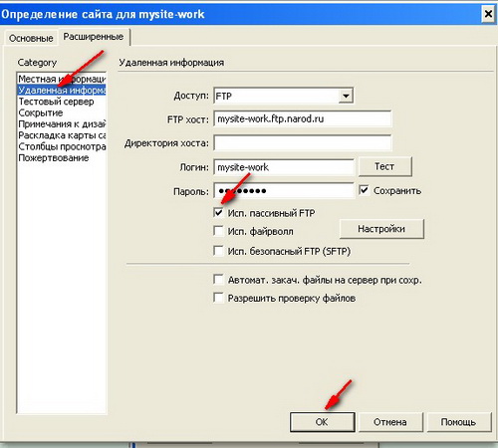Select Удаленная информация category
The height and width of the screenshot is (448, 498).
62,90
